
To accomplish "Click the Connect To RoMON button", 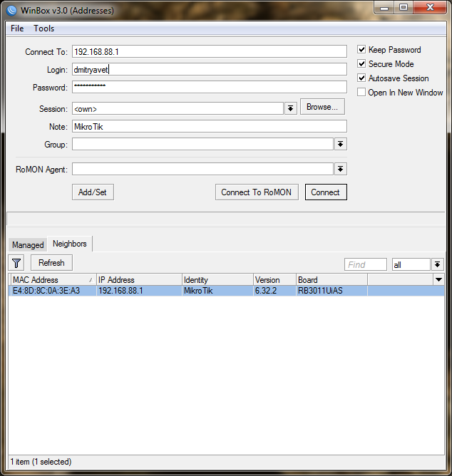I will tap(256, 192).
